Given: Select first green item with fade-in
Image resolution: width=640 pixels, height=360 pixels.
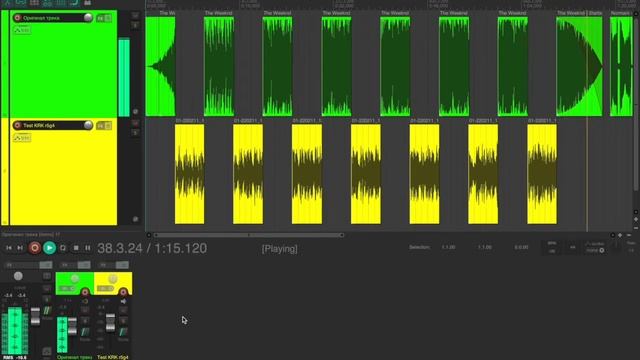Looking at the screenshot, I should (x=160, y=66).
